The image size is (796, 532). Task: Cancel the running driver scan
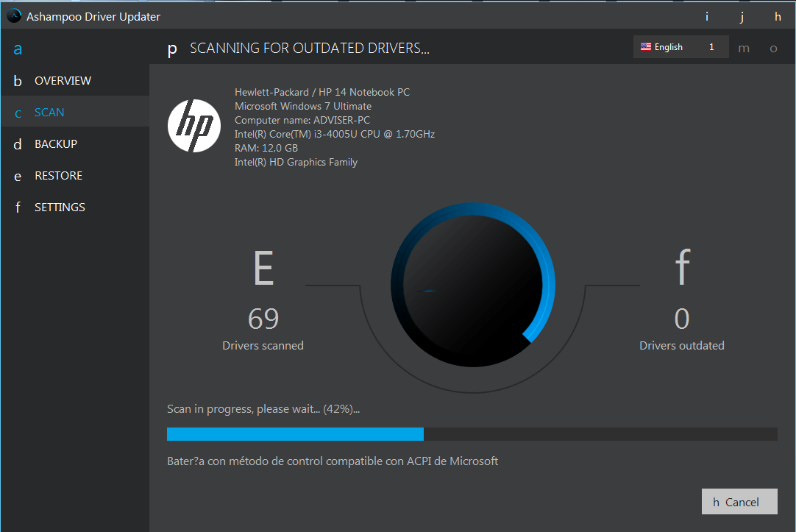point(739,502)
